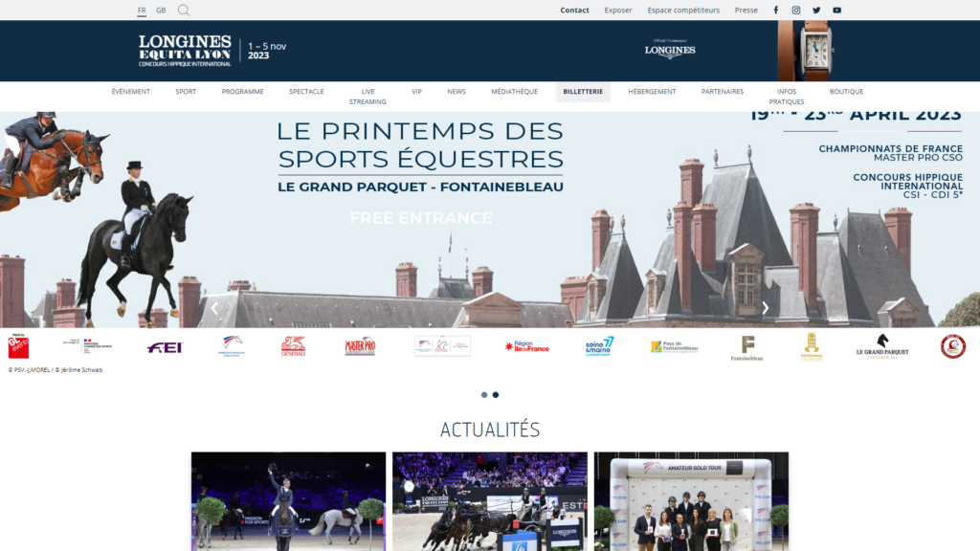Screen dimensions: 980x551
Task: Click the Région Île-de-France logo
Action: click(x=527, y=346)
